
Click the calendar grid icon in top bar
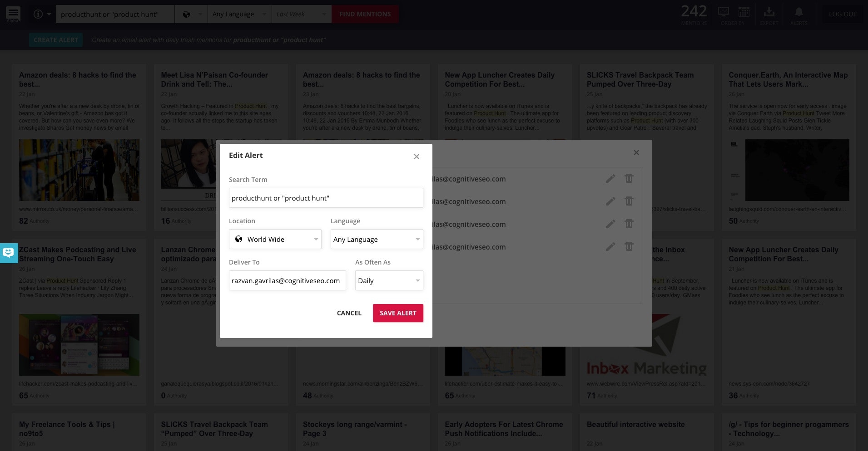744,12
